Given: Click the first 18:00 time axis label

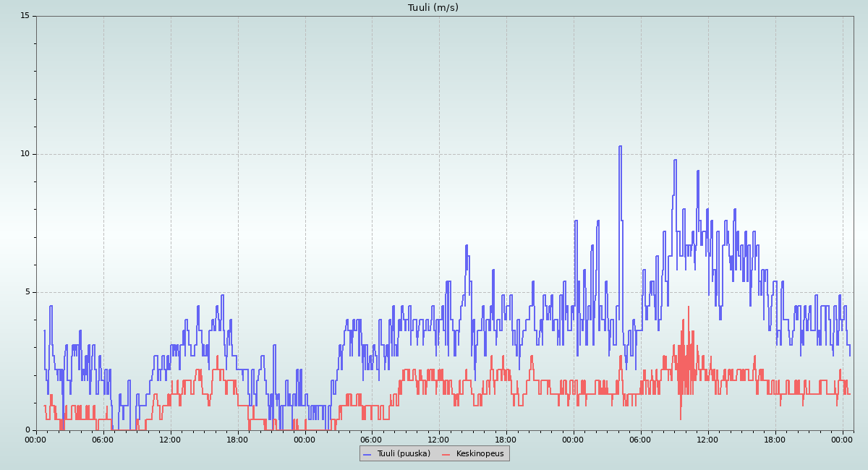Looking at the screenshot, I should pos(237,439).
